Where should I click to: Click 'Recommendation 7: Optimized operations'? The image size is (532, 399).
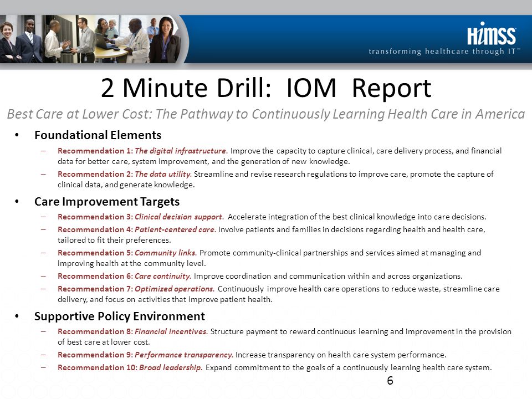point(136,289)
